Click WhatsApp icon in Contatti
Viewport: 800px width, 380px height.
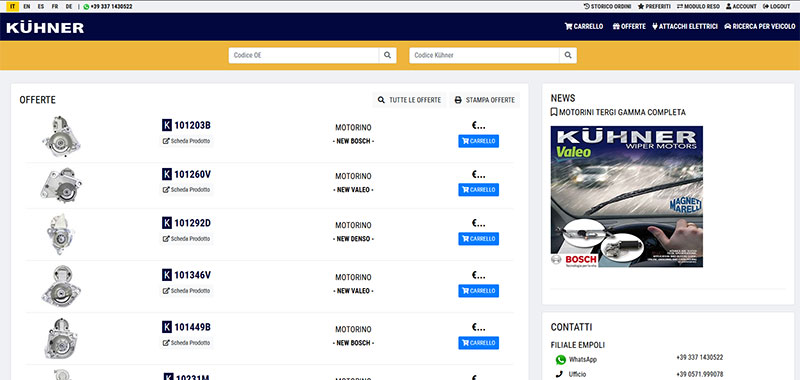[561, 360]
